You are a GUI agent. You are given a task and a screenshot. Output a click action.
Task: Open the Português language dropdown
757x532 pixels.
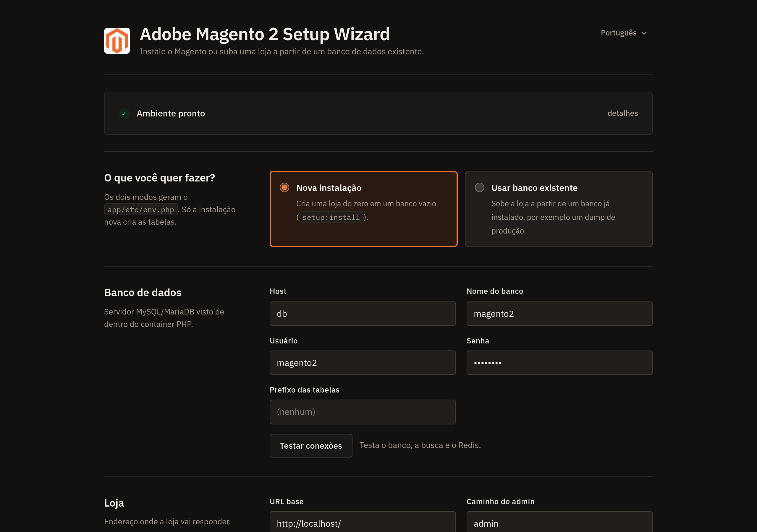point(623,33)
